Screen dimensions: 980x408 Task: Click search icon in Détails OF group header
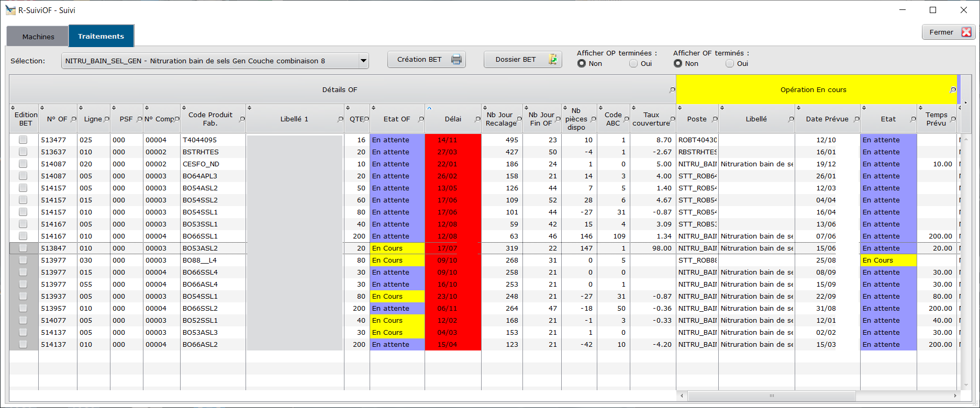coord(672,90)
